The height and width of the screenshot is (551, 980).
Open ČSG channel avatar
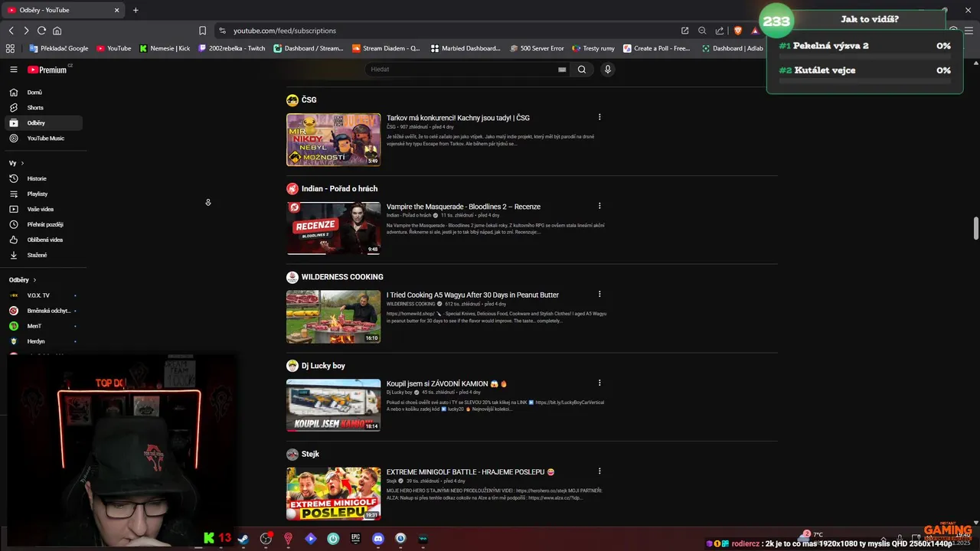point(292,100)
